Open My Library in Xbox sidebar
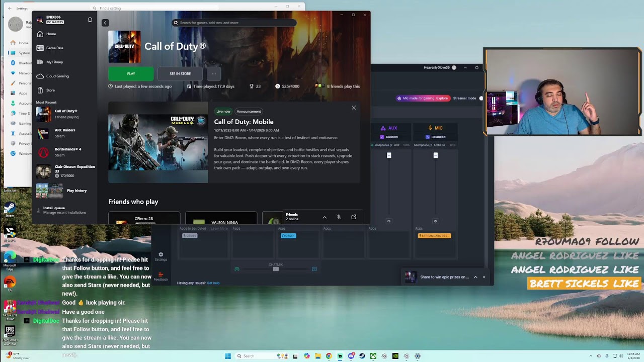Viewport: 644px width, 362px height. coord(65,62)
